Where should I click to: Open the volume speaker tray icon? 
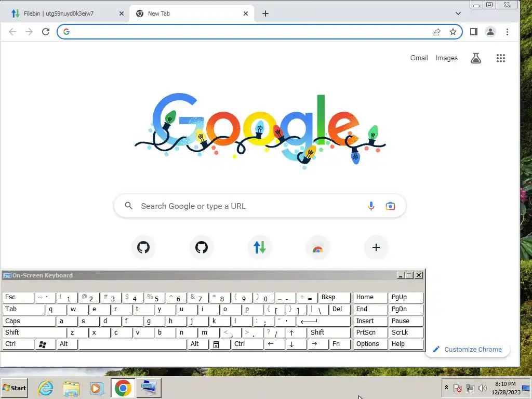482,388
